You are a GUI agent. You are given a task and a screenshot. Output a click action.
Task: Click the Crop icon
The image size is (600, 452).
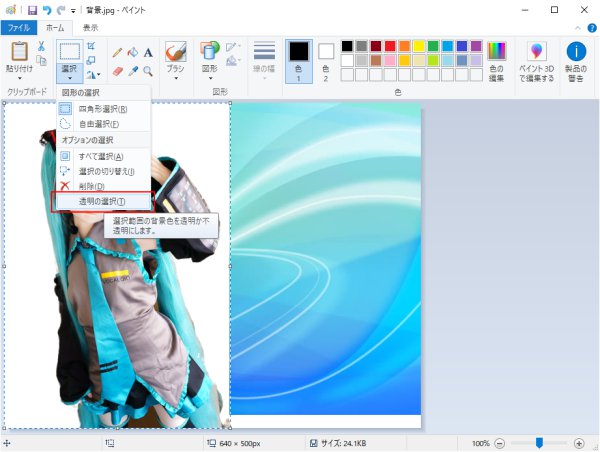[x=91, y=46]
